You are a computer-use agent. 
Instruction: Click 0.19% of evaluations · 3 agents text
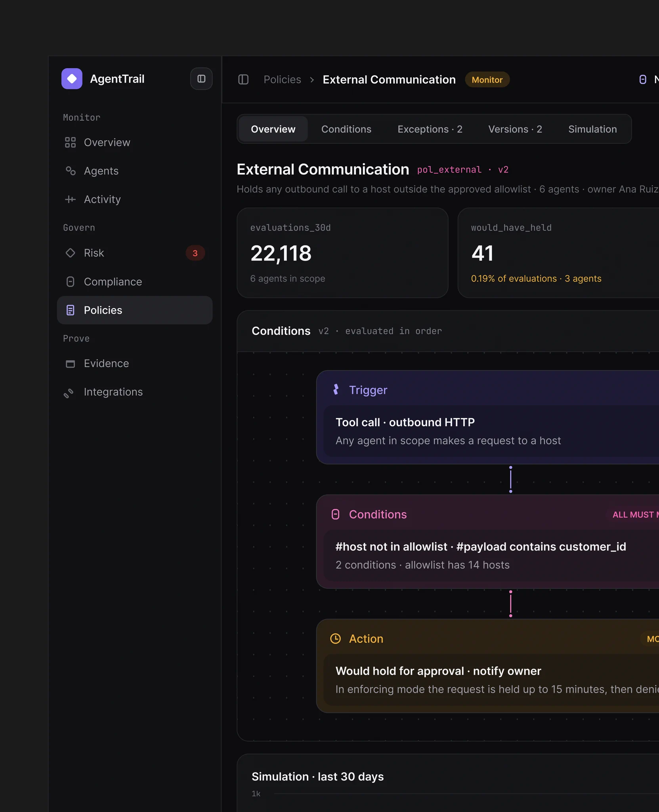[536, 279]
